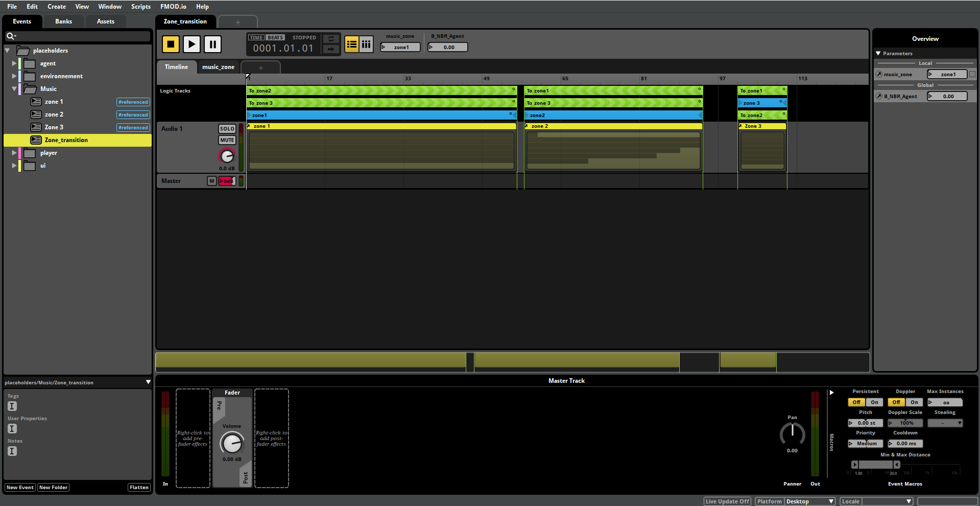Expand the environnement folder

pos(14,76)
